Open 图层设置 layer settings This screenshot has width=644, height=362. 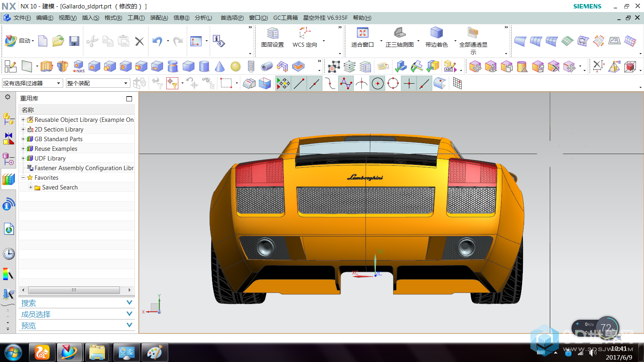click(x=272, y=38)
